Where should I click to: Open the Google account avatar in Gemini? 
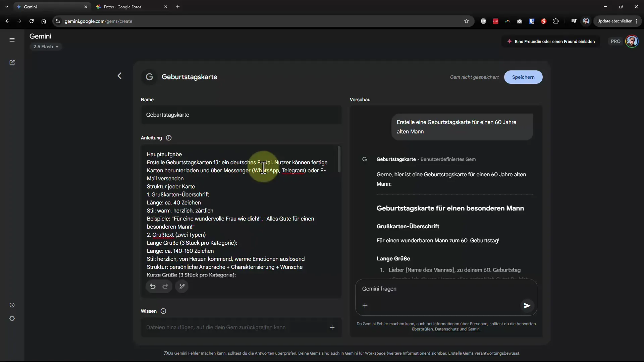[x=632, y=41]
